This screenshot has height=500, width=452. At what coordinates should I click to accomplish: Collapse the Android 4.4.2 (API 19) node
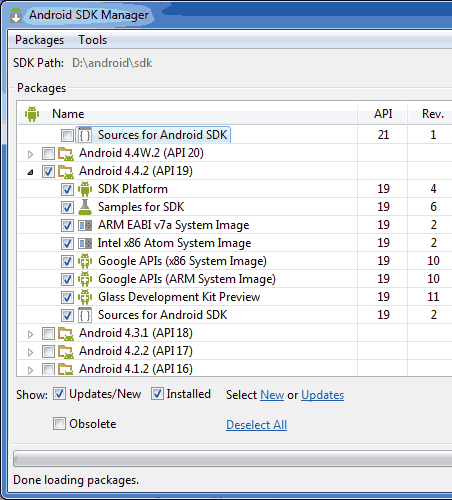[x=31, y=172]
